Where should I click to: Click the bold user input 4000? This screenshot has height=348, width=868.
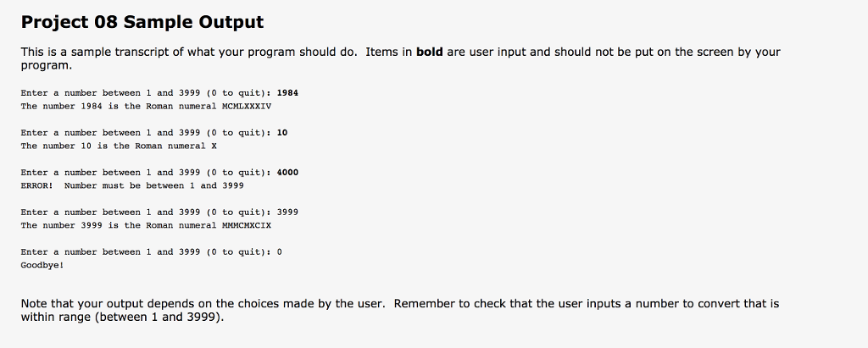click(287, 173)
